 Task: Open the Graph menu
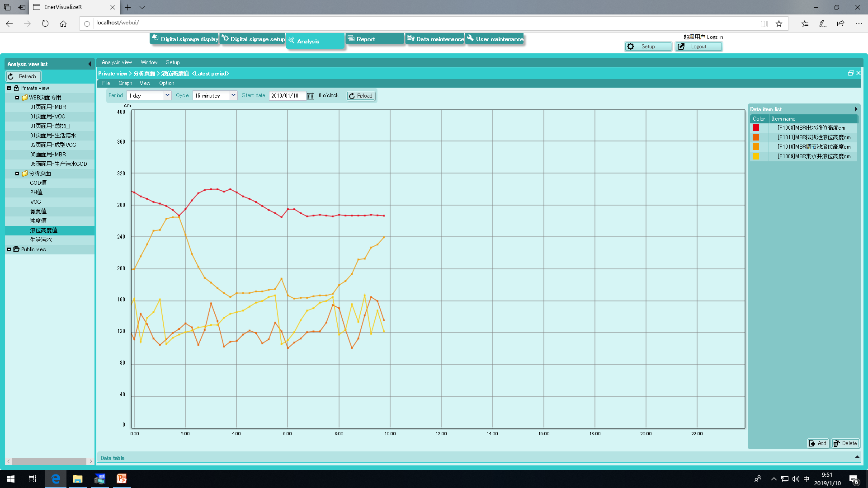click(125, 83)
